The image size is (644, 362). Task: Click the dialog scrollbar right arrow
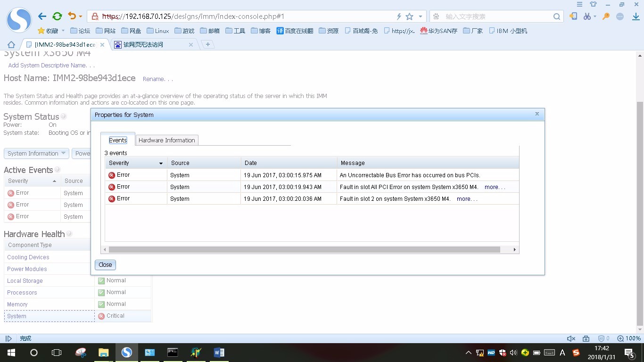(515, 250)
